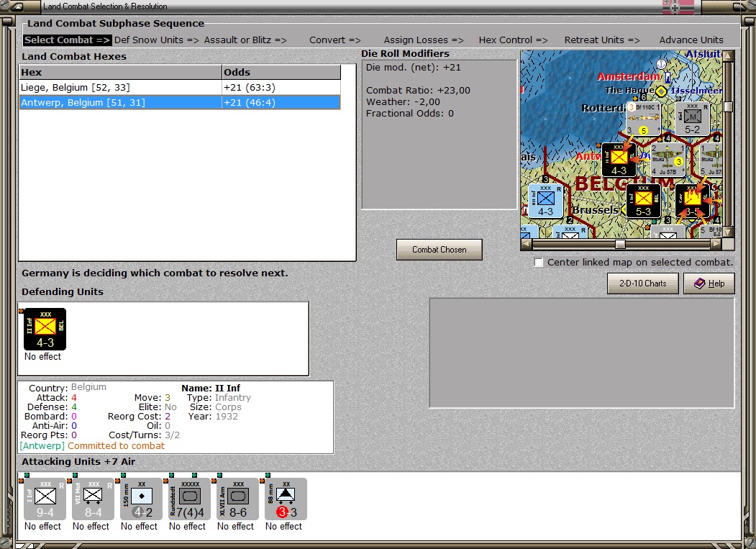Click the map vertical scrollbar up arrow
The image size is (756, 549).
point(728,56)
